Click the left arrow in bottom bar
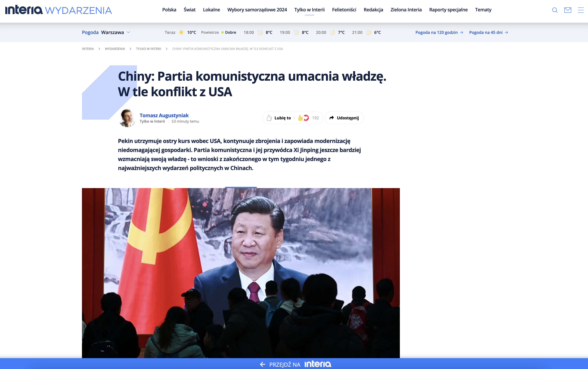 262,364
